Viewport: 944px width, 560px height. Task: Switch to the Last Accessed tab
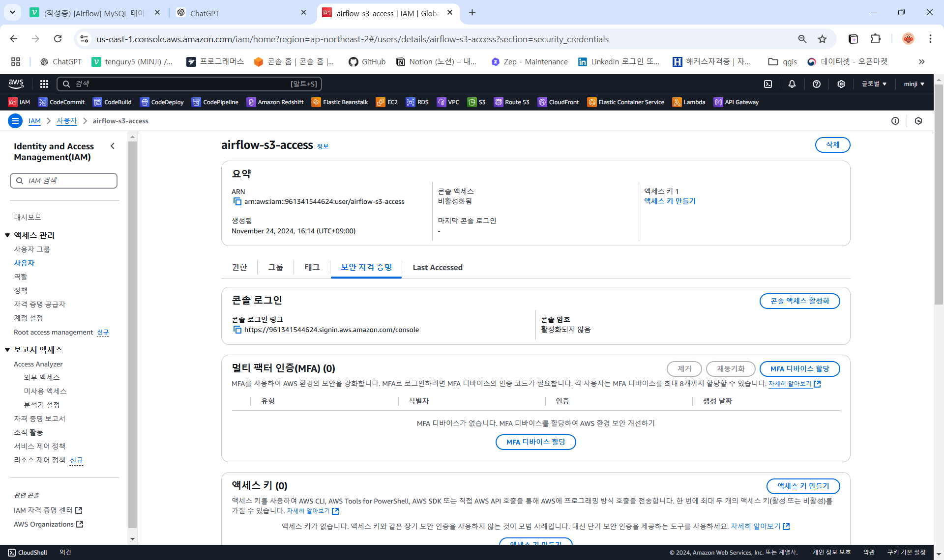pos(438,268)
